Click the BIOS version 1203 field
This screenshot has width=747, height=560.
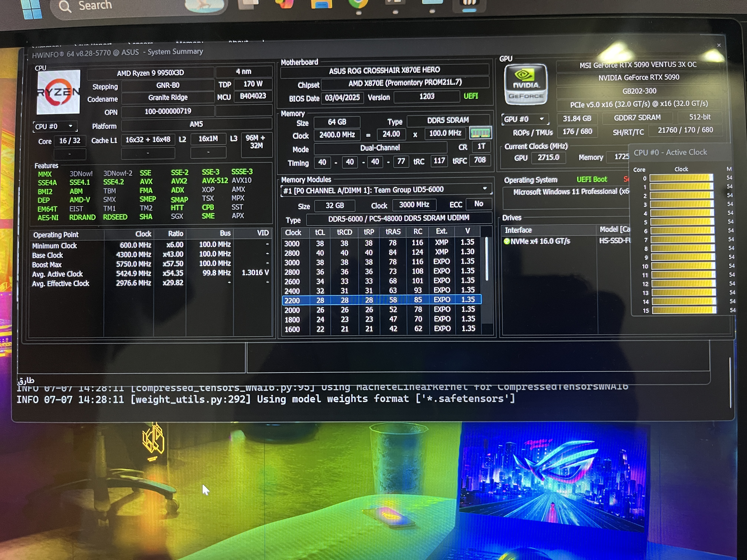pyautogui.click(x=426, y=96)
